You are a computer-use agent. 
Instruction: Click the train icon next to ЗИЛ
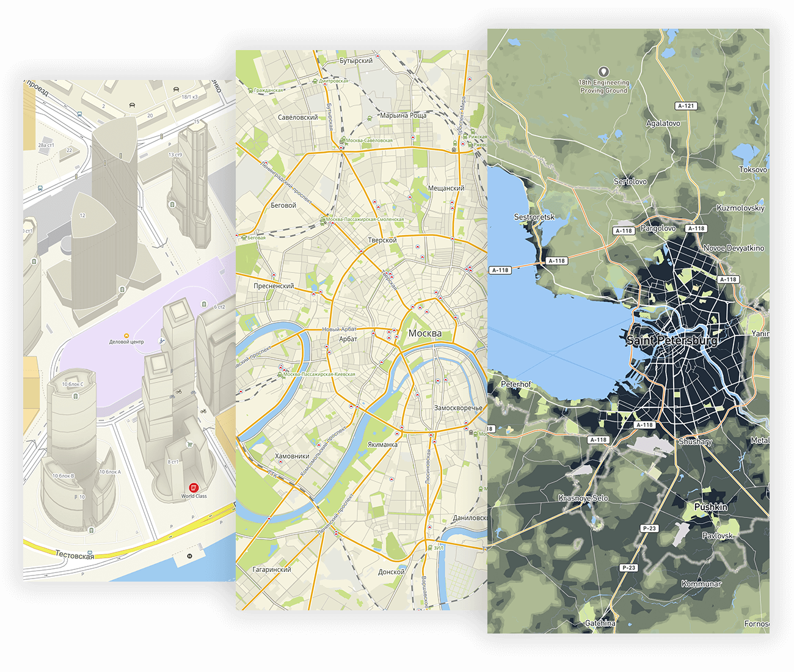430,548
